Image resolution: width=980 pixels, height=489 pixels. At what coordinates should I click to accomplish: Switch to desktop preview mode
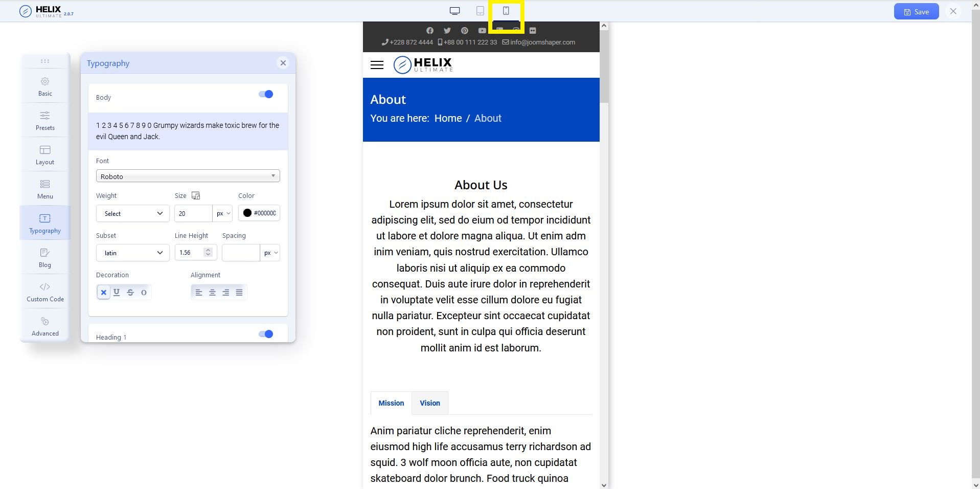(454, 10)
